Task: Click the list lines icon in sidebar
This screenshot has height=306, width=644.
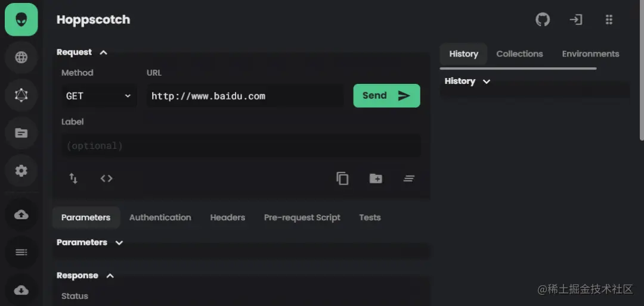Action: 21,252
